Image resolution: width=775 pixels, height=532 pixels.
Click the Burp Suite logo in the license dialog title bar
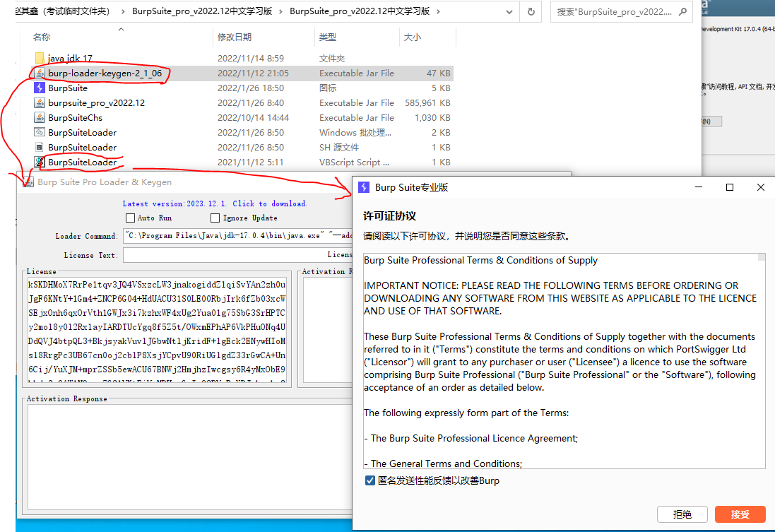[x=364, y=187]
